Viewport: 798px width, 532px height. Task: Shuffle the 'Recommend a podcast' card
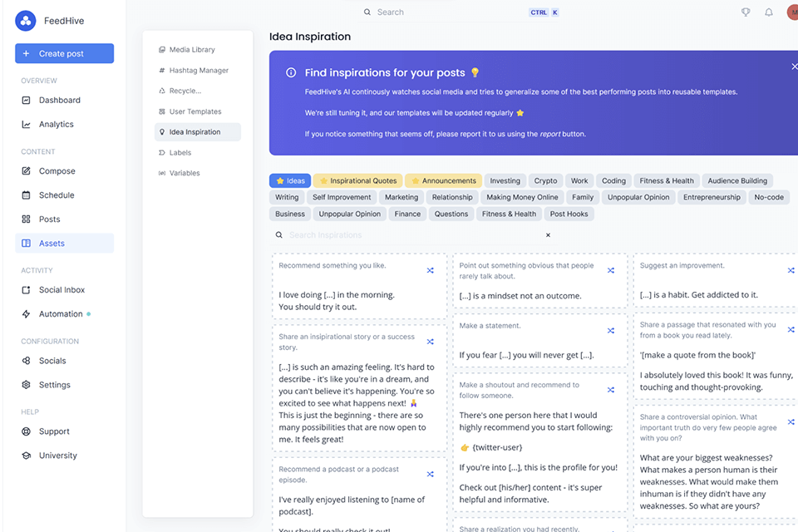coord(431,474)
